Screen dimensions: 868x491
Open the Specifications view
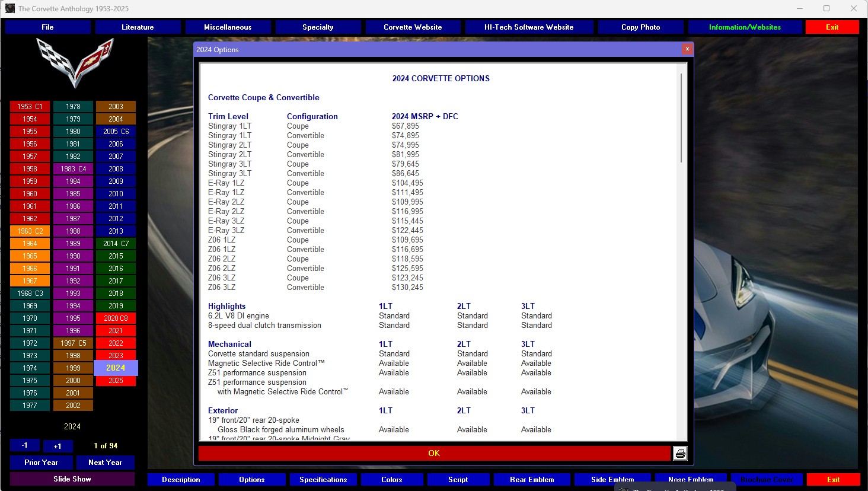(323, 480)
